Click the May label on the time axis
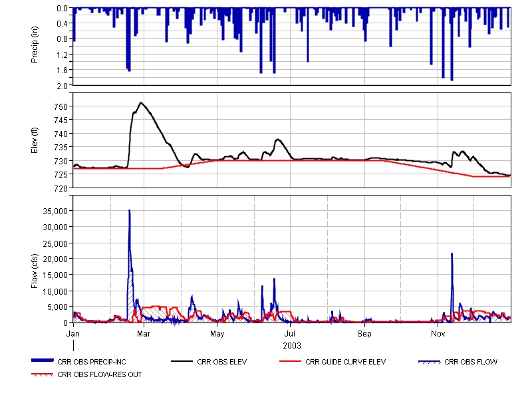 pyautogui.click(x=217, y=334)
